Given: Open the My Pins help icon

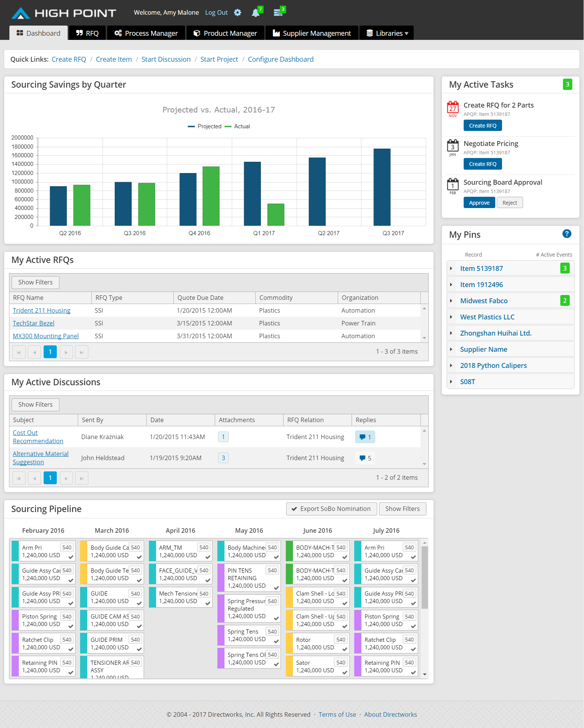Looking at the screenshot, I should (566, 234).
